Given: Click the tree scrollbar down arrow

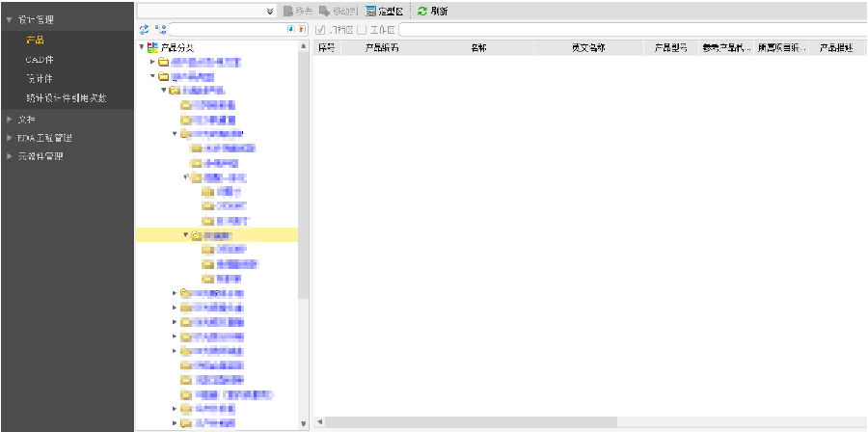Looking at the screenshot, I should 304,423.
